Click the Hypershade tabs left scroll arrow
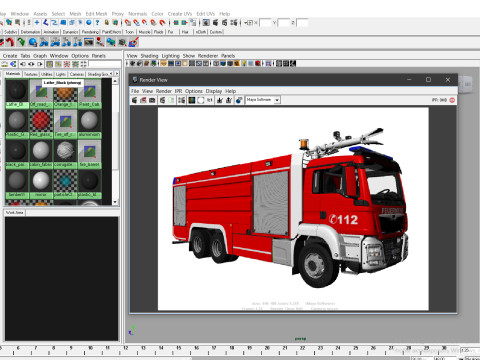The height and width of the screenshot is (360, 480). [x=111, y=73]
